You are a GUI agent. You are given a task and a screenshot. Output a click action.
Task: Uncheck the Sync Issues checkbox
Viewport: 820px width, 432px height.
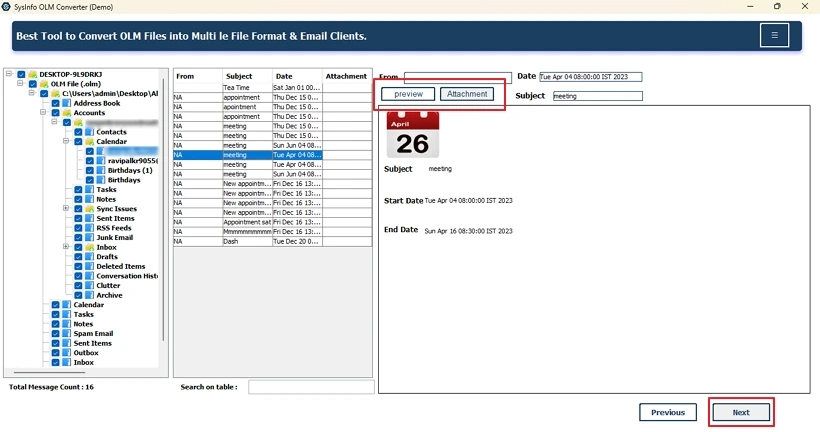(x=78, y=209)
